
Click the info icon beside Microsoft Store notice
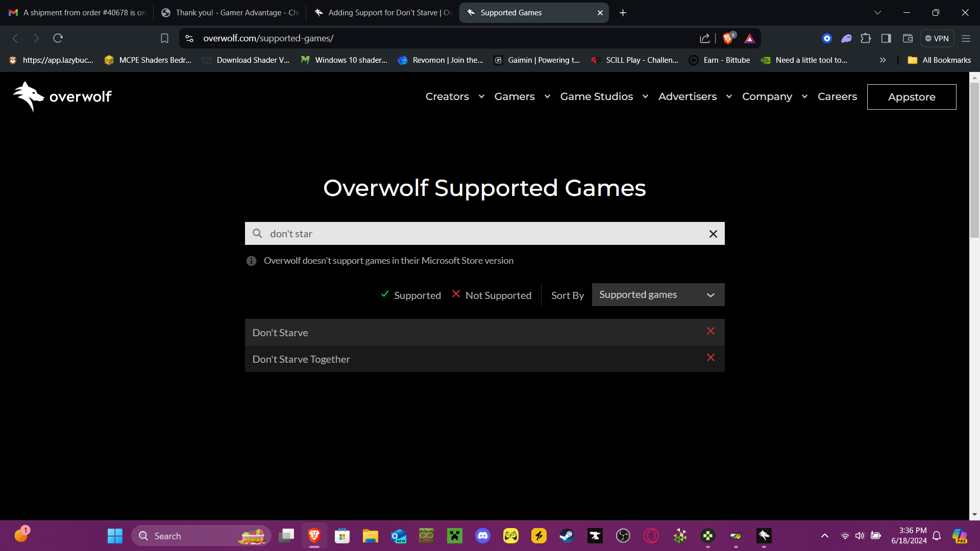pyautogui.click(x=251, y=261)
